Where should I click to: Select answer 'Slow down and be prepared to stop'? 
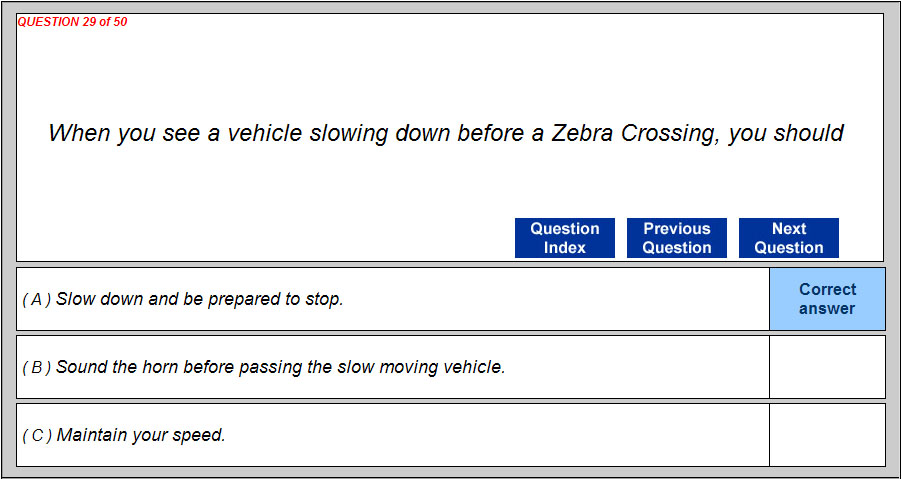[200, 299]
